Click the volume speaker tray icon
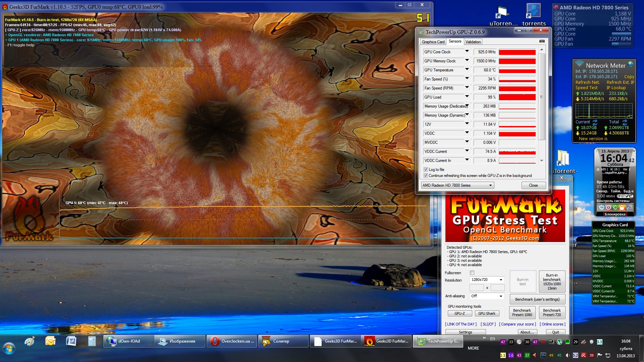The image size is (644, 362). coord(567,355)
